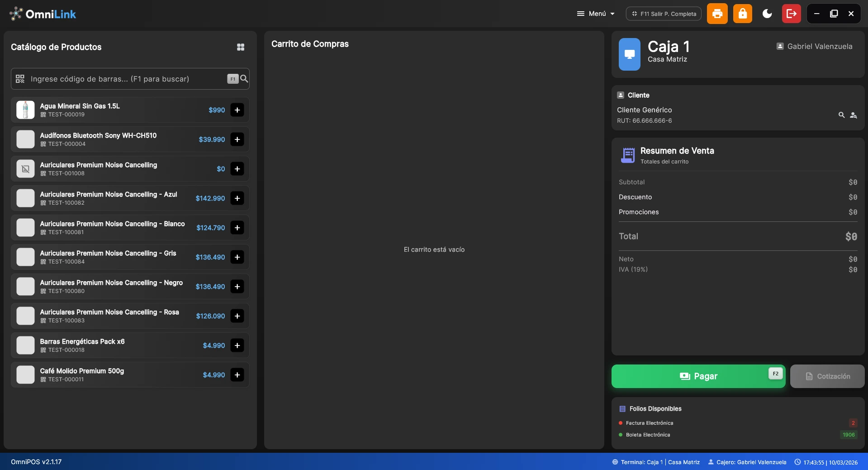Click the orange lock icon
Viewport: 868px width, 470px height.
coord(743,14)
